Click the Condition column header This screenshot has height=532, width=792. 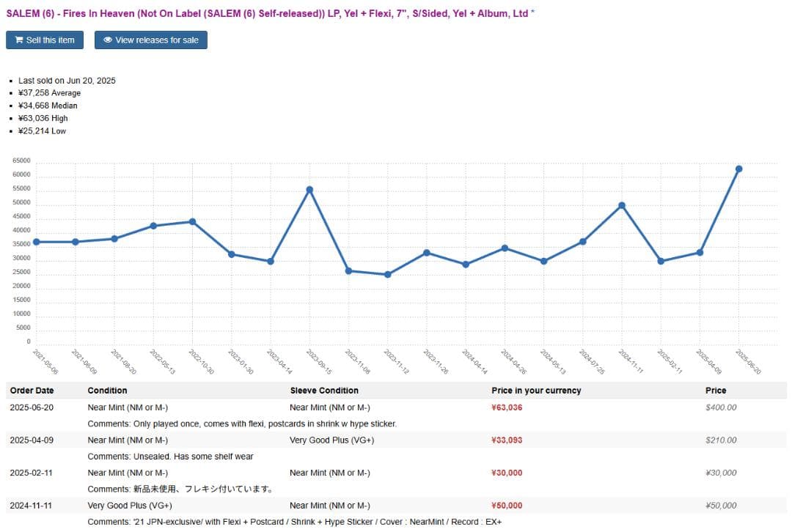[107, 391]
